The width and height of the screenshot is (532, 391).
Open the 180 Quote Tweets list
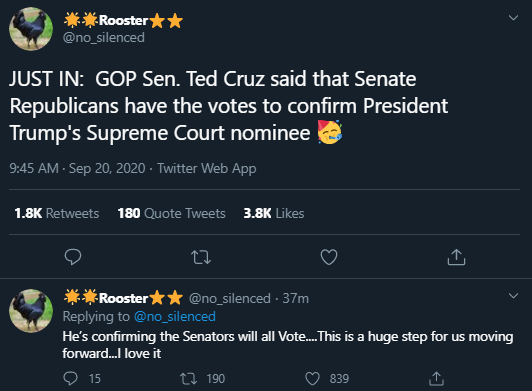[171, 213]
